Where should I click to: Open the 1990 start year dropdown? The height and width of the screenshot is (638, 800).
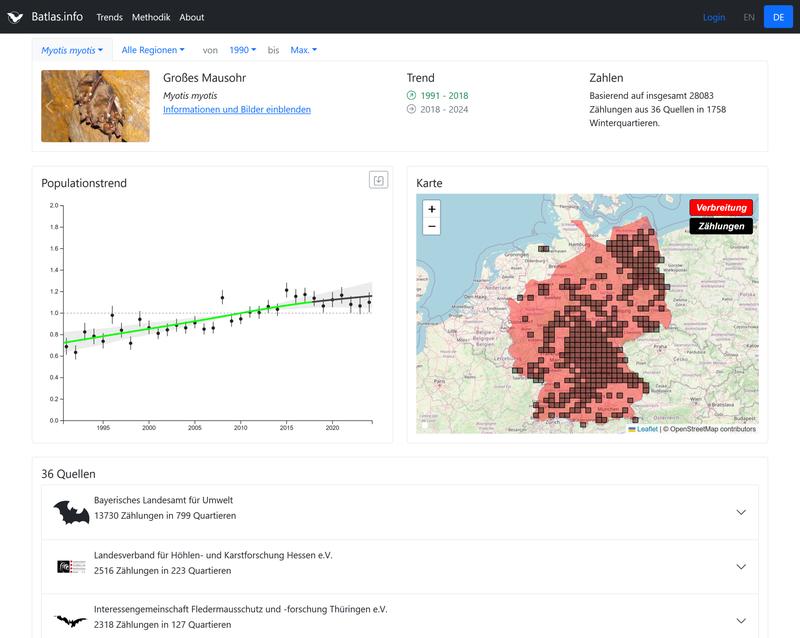(242, 50)
